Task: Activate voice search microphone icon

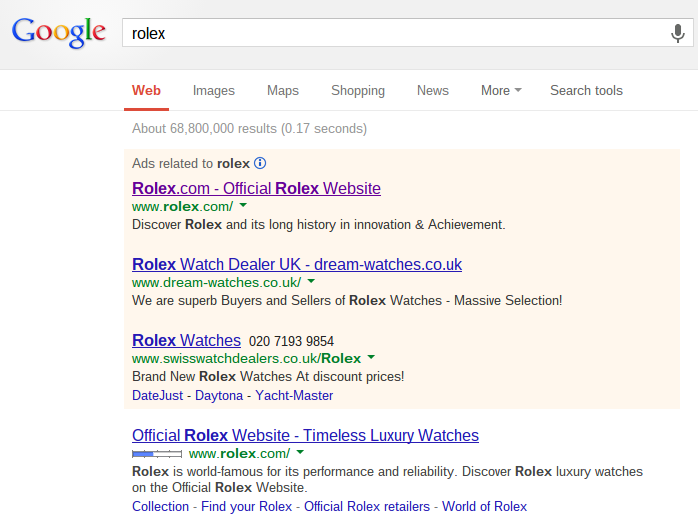Action: pyautogui.click(x=678, y=33)
